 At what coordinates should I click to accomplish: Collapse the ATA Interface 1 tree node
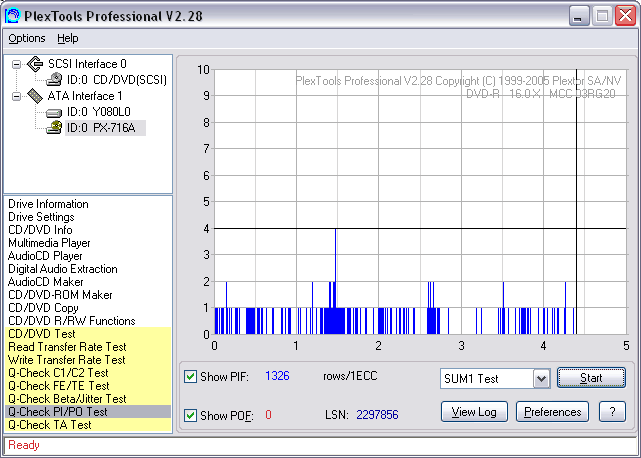click(16, 97)
